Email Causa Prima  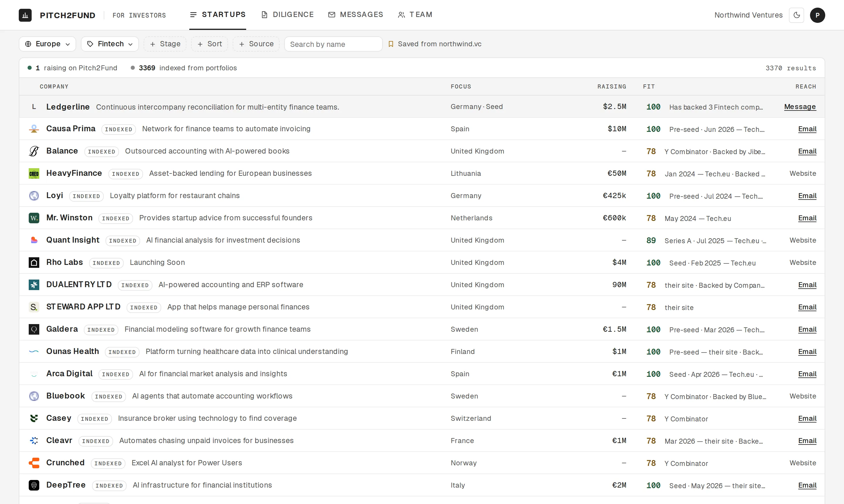pyautogui.click(x=807, y=129)
